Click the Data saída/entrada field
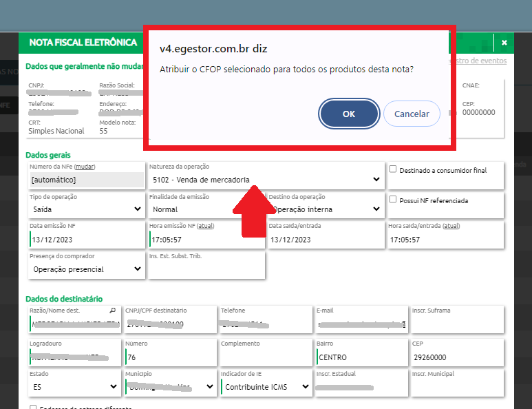Viewport: 532px width, 409px height. tap(326, 240)
